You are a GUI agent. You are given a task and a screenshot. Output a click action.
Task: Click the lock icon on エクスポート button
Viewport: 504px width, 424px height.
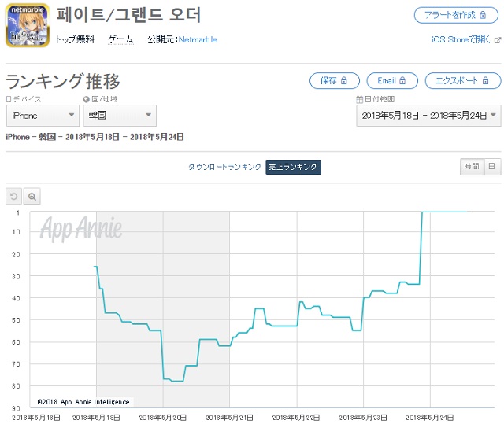point(486,80)
